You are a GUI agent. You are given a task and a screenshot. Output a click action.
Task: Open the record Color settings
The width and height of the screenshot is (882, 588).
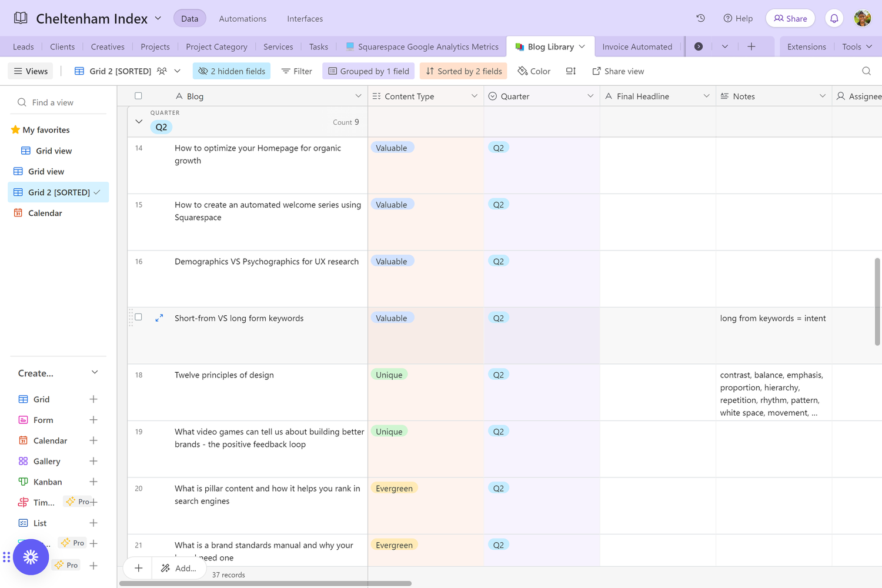(x=533, y=71)
